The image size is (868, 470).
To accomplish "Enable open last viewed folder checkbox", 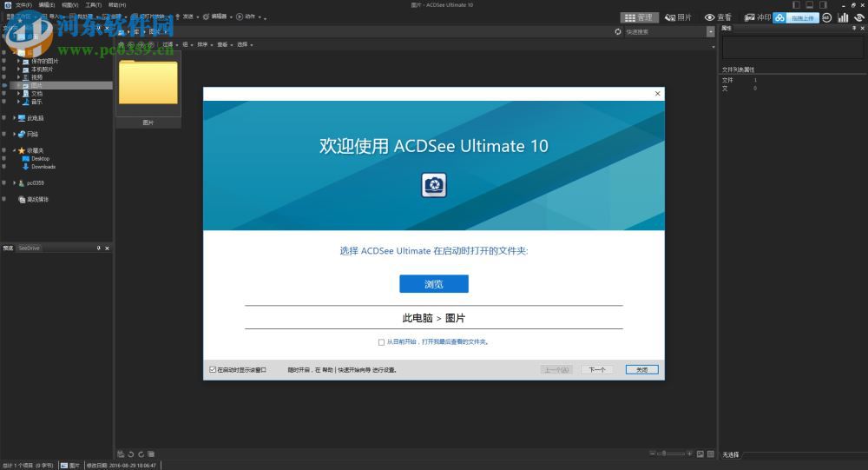I will [381, 342].
